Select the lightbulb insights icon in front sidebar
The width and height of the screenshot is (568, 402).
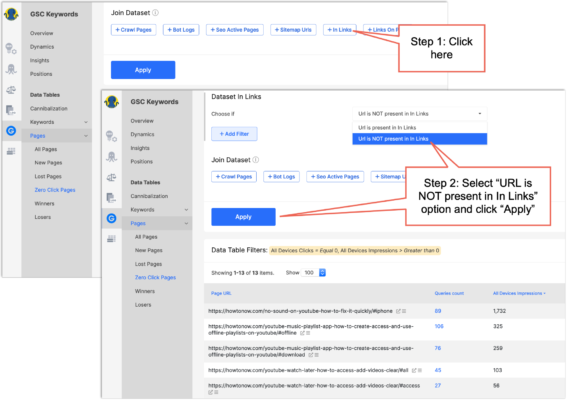point(112,136)
